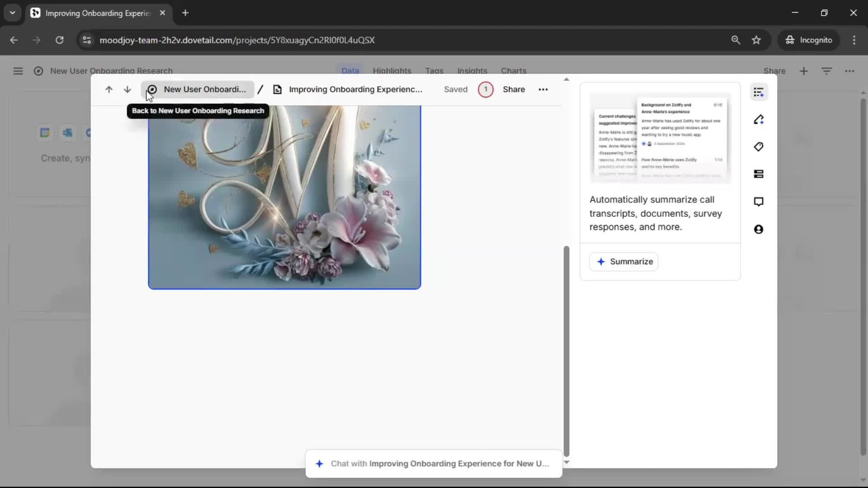Click the note's Share button
The height and width of the screenshot is (488, 868).
click(514, 89)
